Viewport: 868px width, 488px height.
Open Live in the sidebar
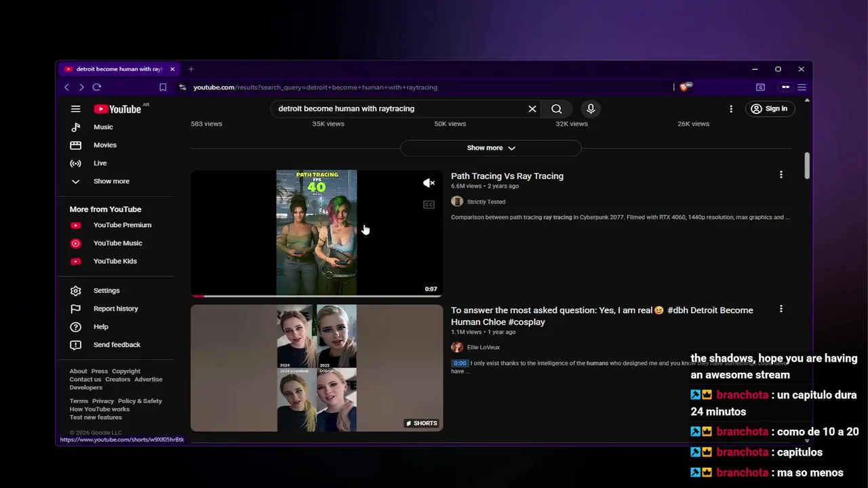point(100,163)
